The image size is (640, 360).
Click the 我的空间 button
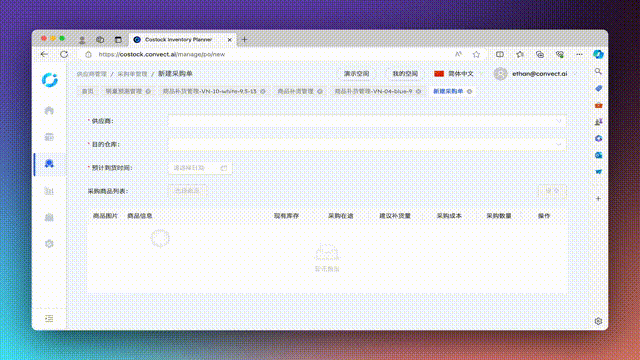tap(405, 74)
